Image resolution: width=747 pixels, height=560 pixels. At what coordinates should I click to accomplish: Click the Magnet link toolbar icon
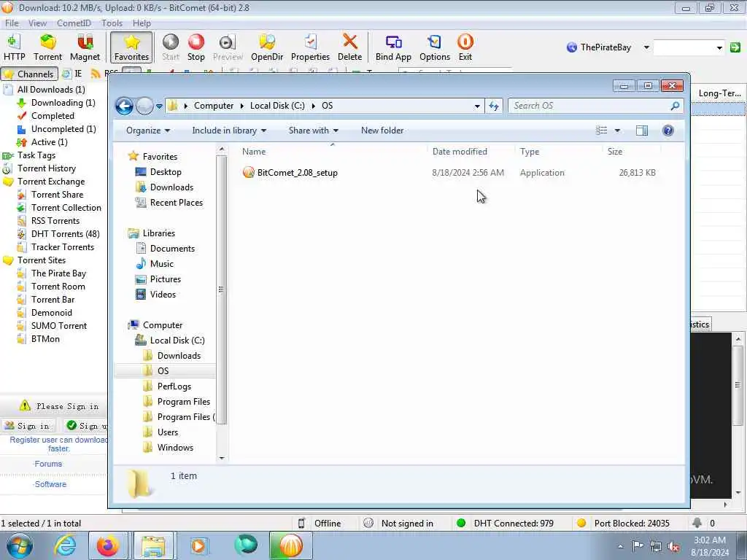pyautogui.click(x=85, y=47)
